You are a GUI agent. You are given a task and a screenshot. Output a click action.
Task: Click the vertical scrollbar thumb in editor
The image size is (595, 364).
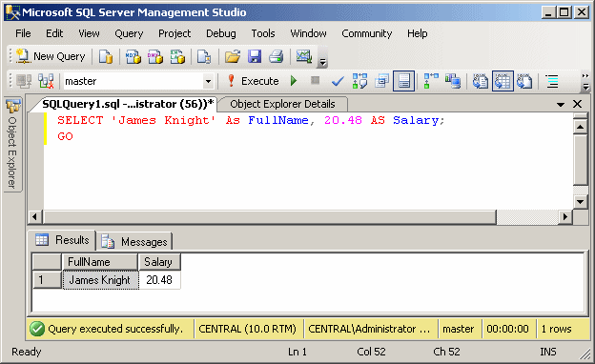point(580,160)
